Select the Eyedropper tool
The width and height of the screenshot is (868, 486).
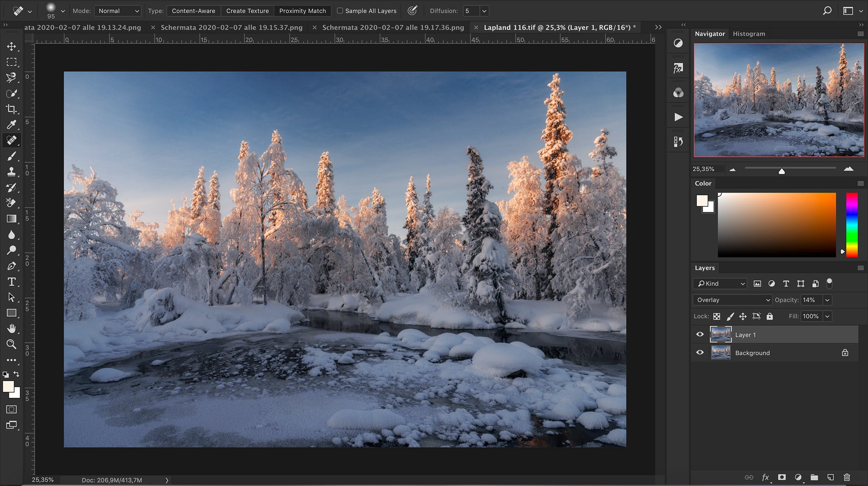pyautogui.click(x=11, y=125)
